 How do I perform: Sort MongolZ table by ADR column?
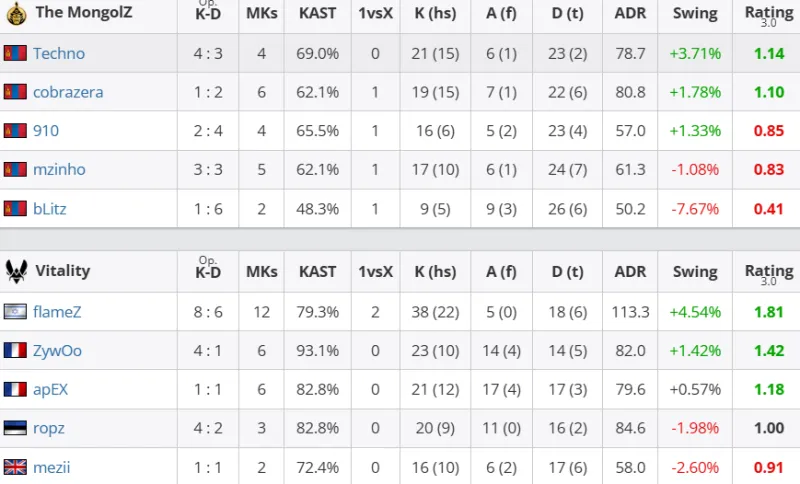tap(630, 14)
